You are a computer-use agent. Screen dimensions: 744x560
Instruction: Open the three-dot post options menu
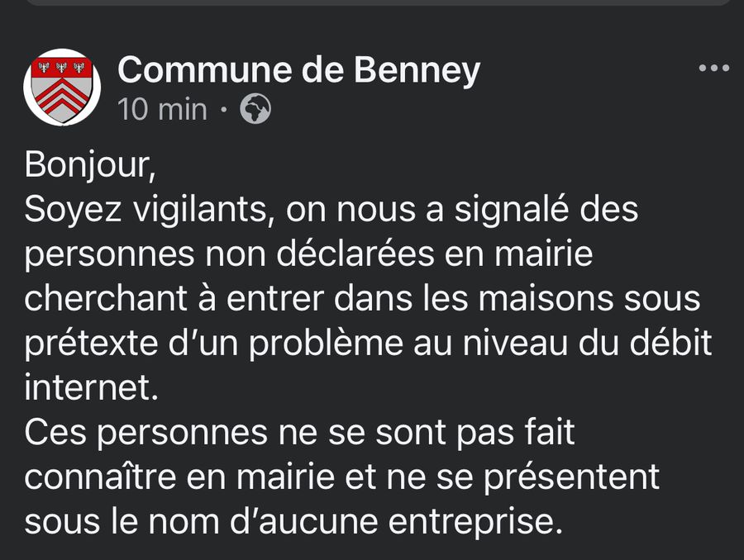point(714,68)
